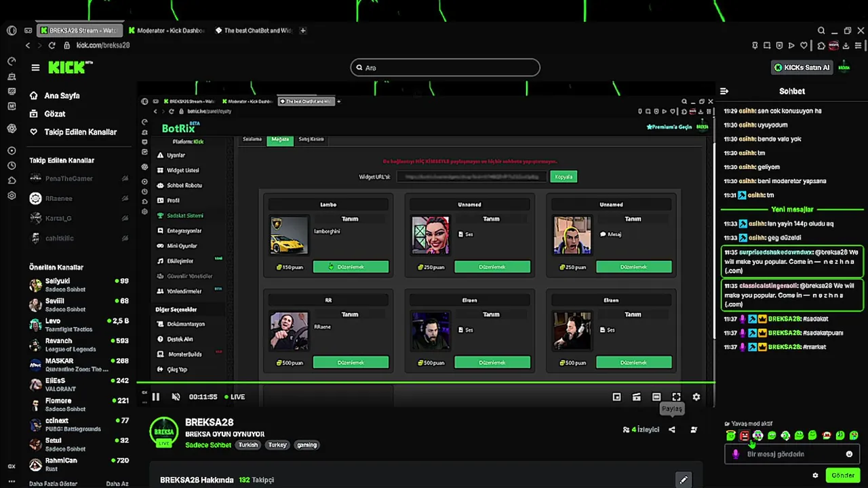This screenshot has width=868, height=488.
Task: Open stream player settings gear
Action: [x=696, y=397]
